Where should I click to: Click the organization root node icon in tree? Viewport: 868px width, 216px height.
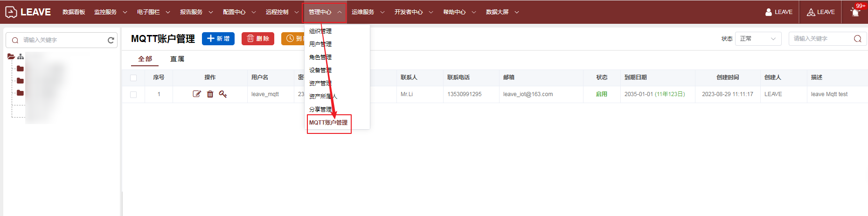click(21, 56)
